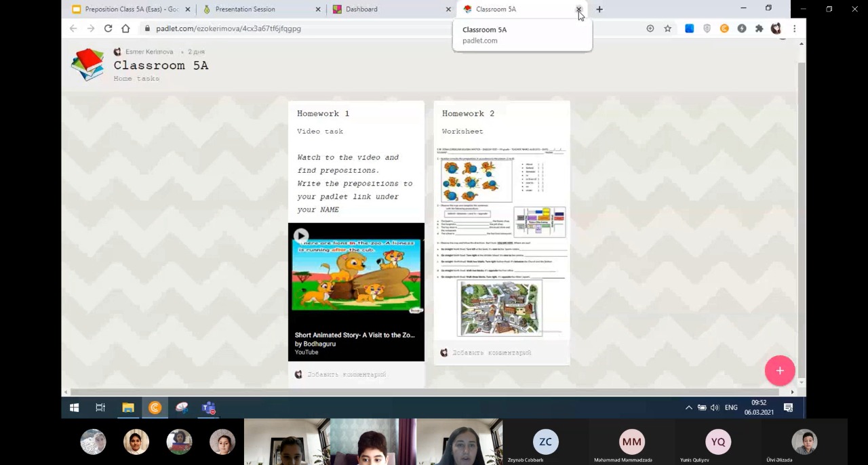Open the Windows Start menu
Viewport: 868px width, 465px height.
pos(74,407)
